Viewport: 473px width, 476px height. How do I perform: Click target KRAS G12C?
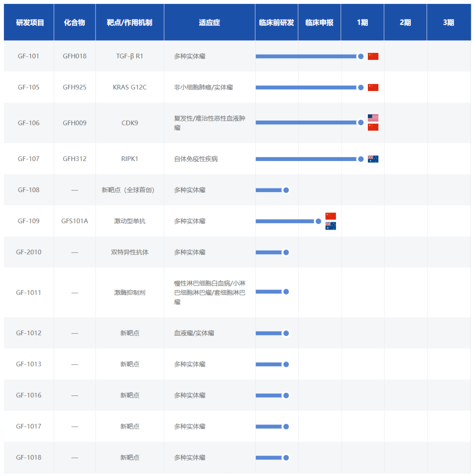tap(130, 87)
